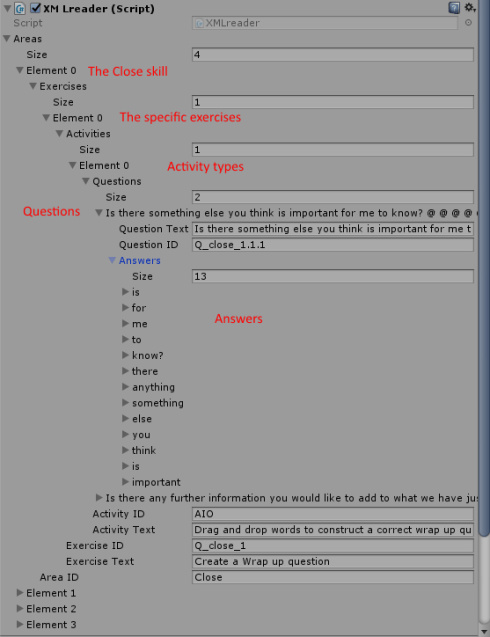Collapse Element 0 under Areas
Image resolution: width=490 pixels, height=637 pixels.
(20, 70)
